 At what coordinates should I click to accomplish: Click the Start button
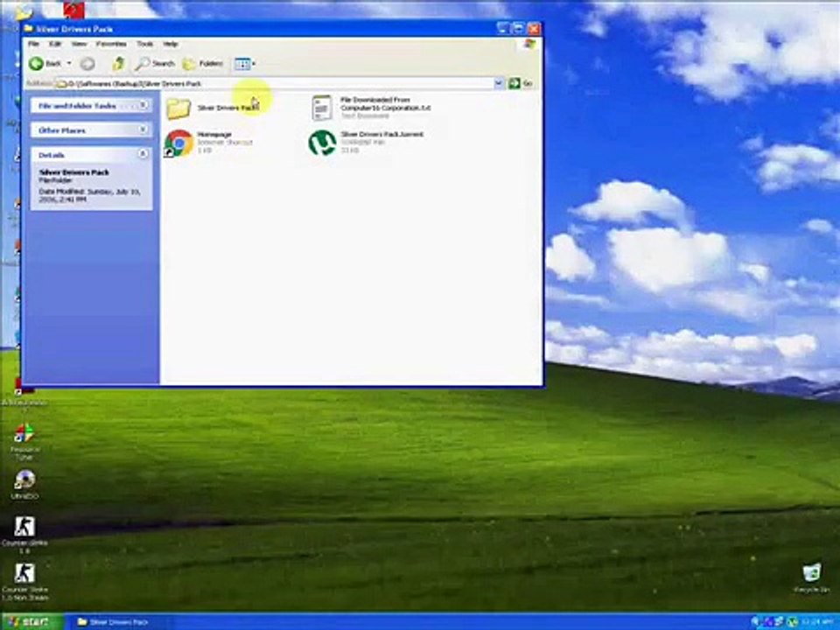(x=31, y=621)
